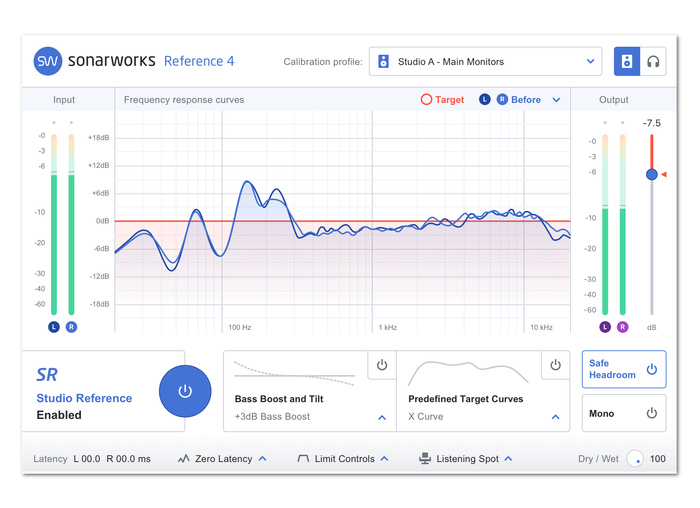
Task: Click the Frequency response curves heading
Action: [x=184, y=100]
